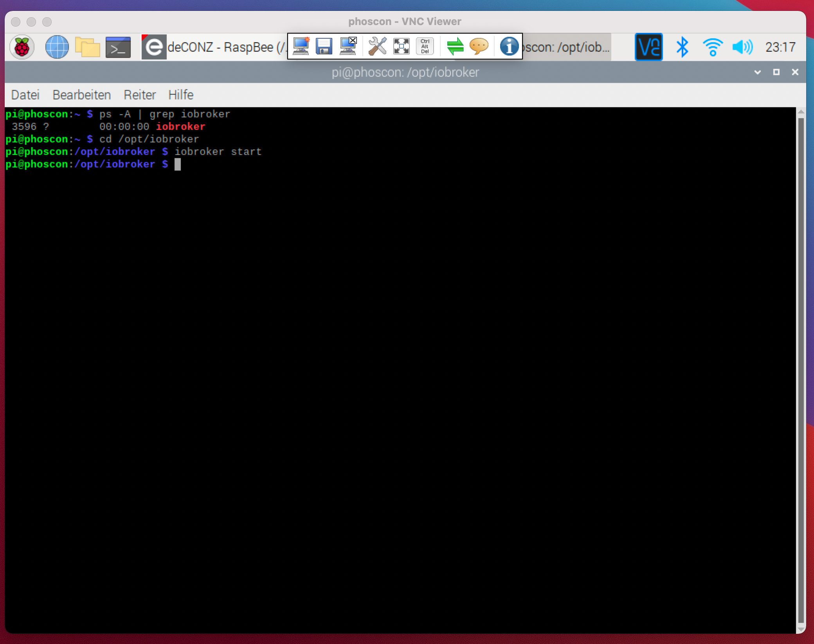Screen dimensions: 814x644
Task: Open VNC chat speech bubble icon
Action: pos(479,47)
